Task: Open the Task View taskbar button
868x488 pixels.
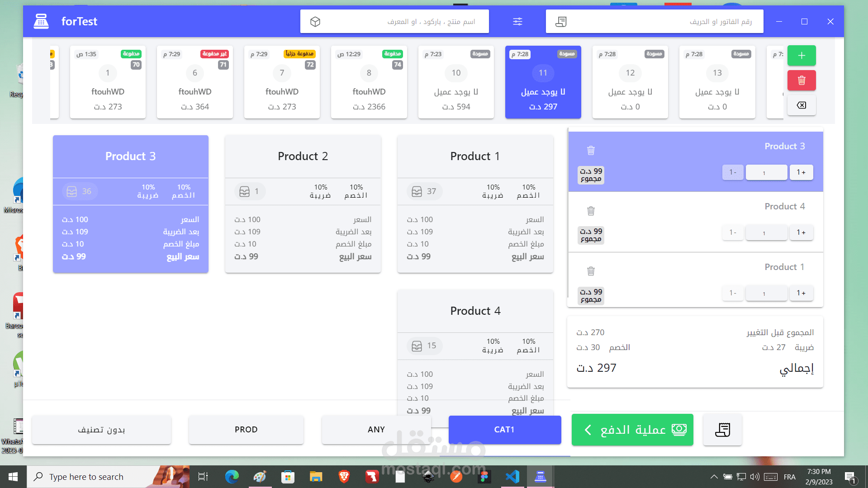Action: (x=203, y=477)
